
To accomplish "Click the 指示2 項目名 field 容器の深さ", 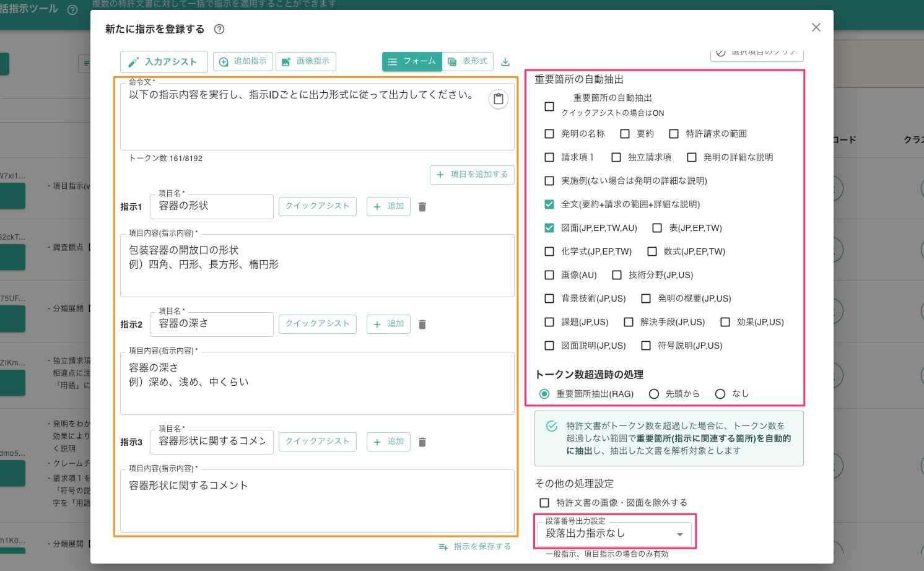I will [x=212, y=324].
